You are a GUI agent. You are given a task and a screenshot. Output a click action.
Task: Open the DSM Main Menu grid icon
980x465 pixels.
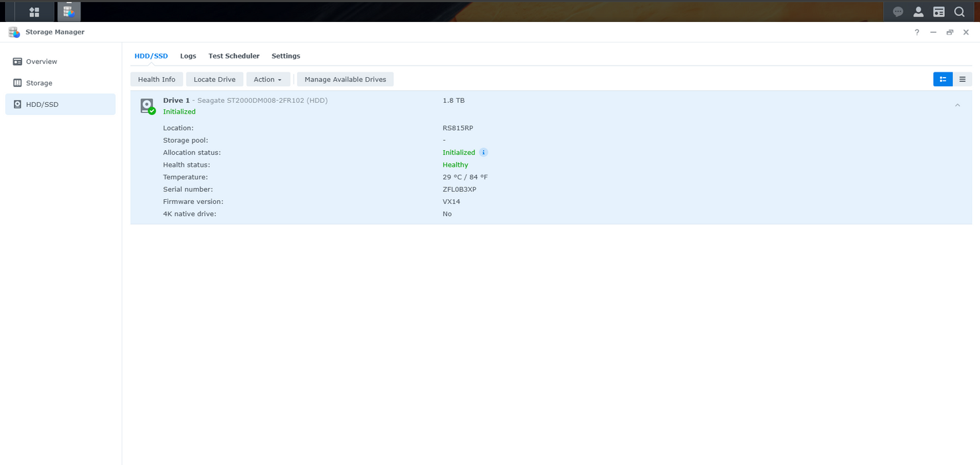point(34,11)
